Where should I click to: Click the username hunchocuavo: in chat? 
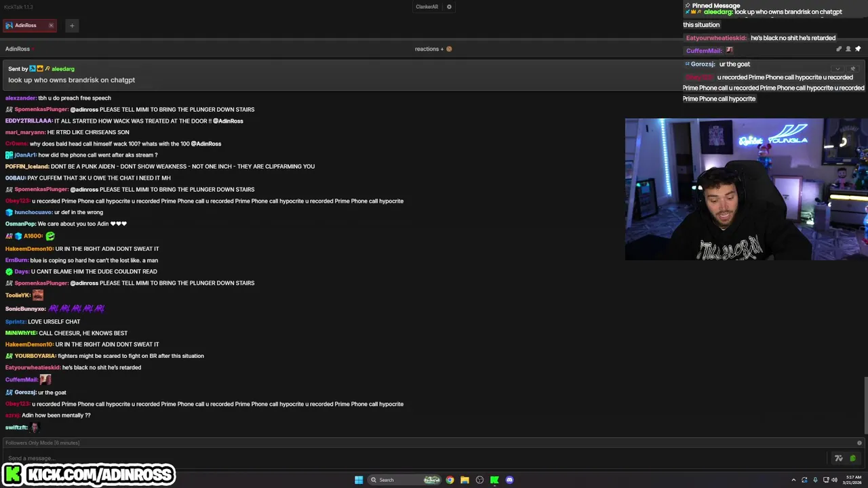(x=34, y=212)
